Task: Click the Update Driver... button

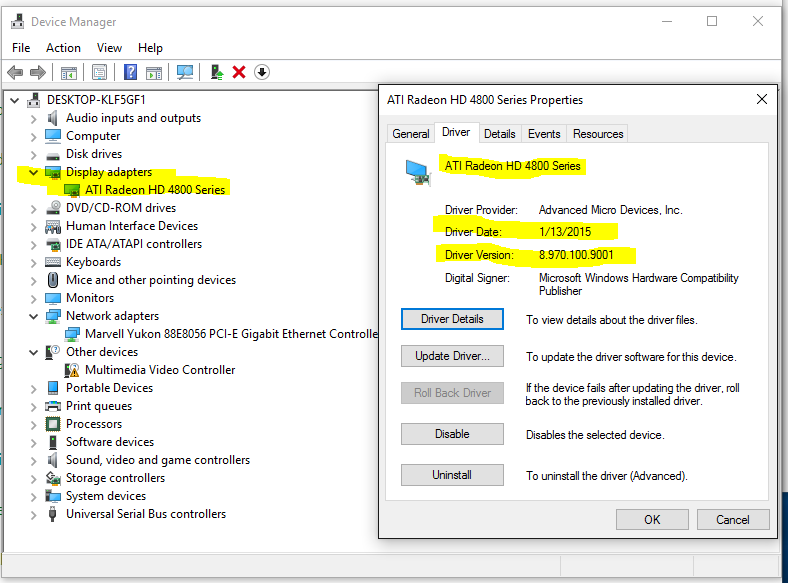Action: click(452, 356)
